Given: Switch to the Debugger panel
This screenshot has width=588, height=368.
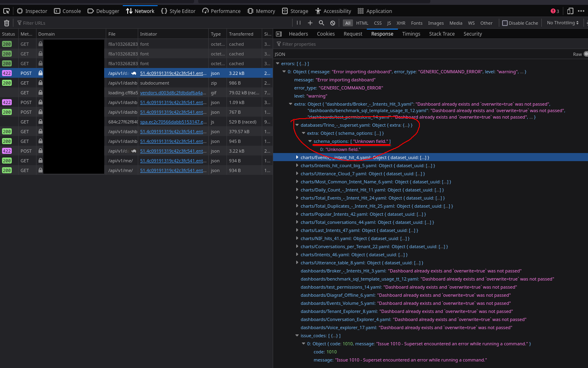Looking at the screenshot, I should (103, 11).
